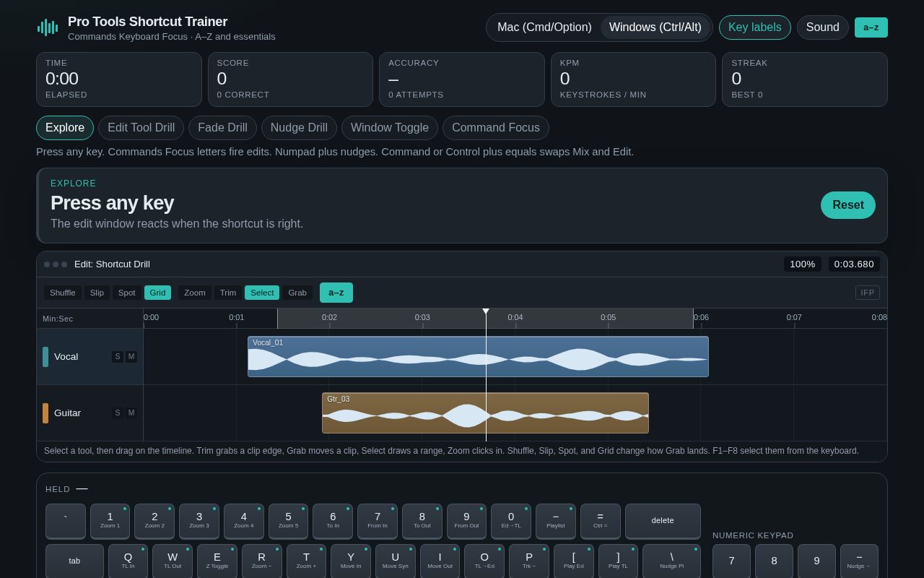The height and width of the screenshot is (578, 924).
Task: Click the Vocal track's teal color strip
Action: pos(45,357)
